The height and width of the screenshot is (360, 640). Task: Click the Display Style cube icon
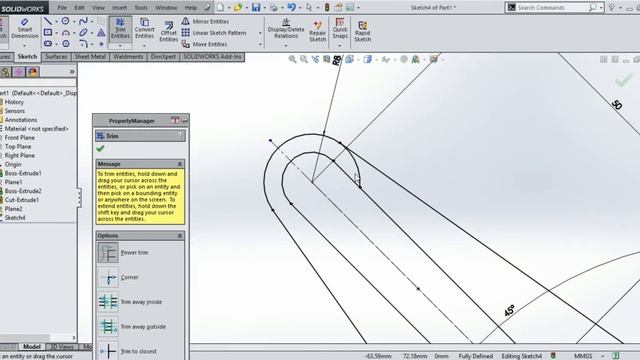367,59
